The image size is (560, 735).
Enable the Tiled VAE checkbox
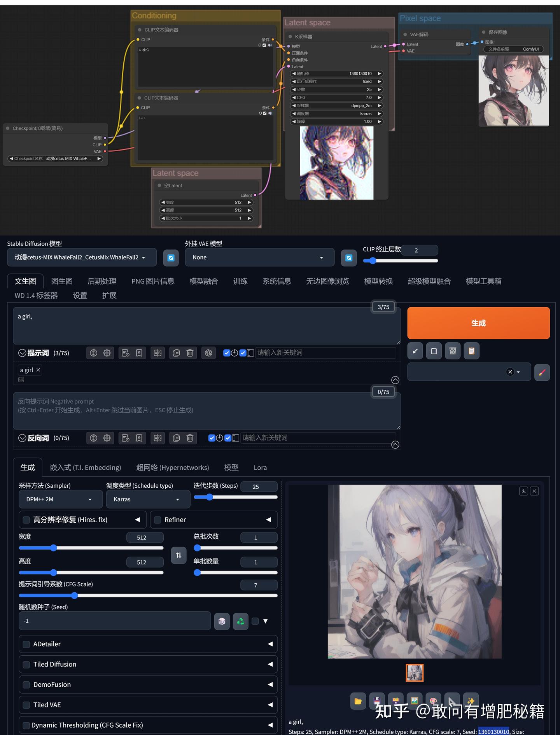click(26, 705)
